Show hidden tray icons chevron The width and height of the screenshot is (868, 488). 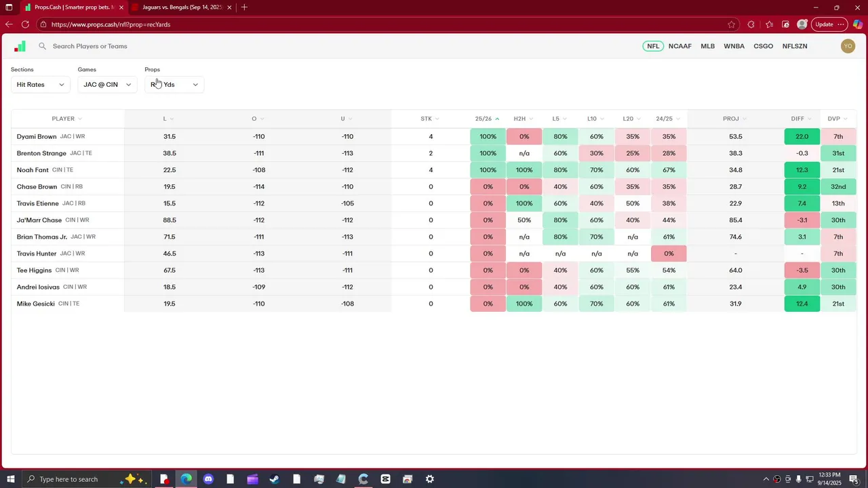pyautogui.click(x=766, y=479)
